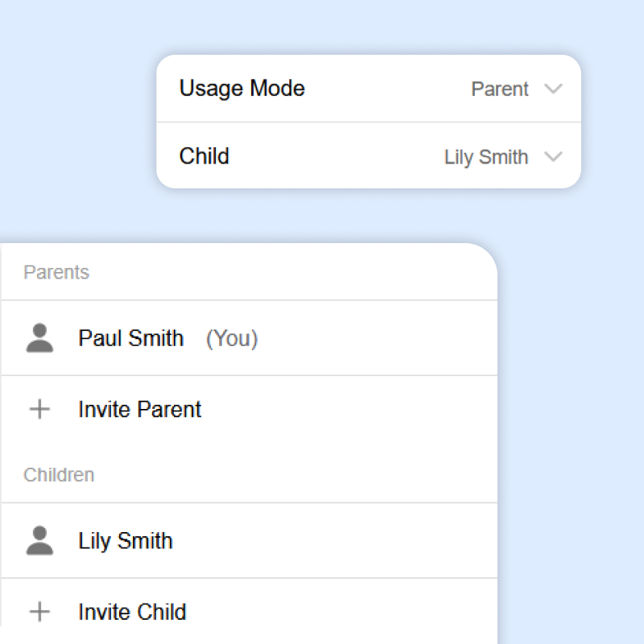Open the Parent value in Usage Mode
This screenshot has height=644, width=644.
(500, 89)
